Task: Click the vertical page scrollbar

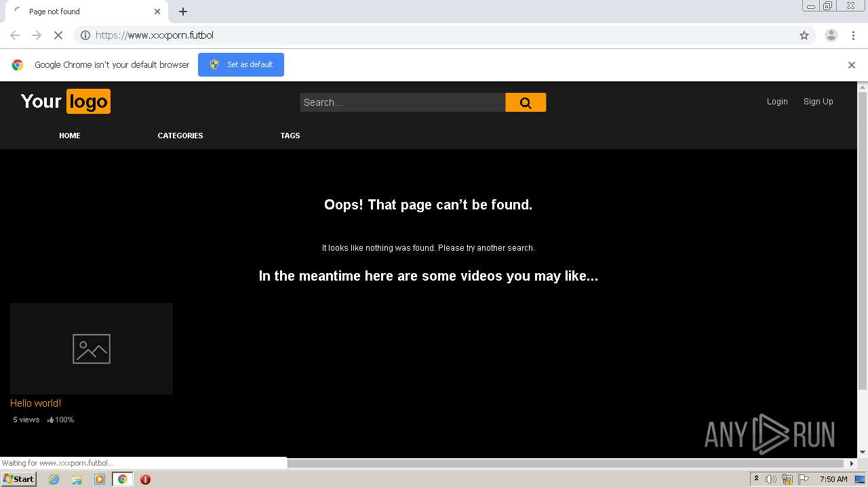Action: [863, 241]
